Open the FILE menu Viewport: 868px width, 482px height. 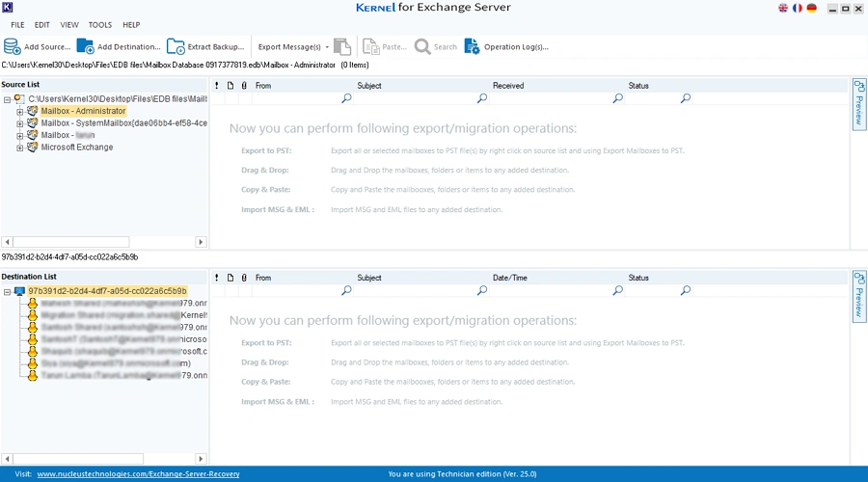click(x=17, y=24)
